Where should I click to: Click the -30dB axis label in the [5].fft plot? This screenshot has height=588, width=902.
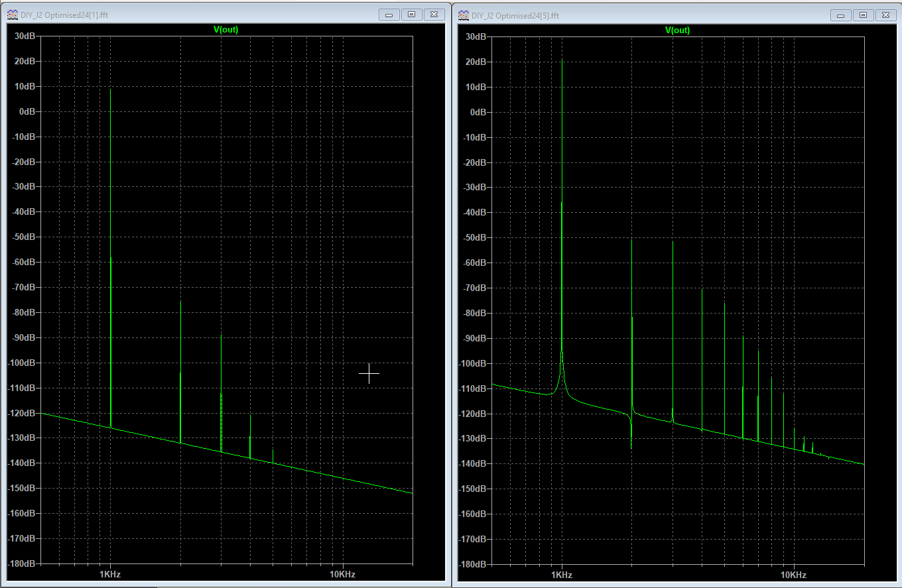(x=476, y=187)
